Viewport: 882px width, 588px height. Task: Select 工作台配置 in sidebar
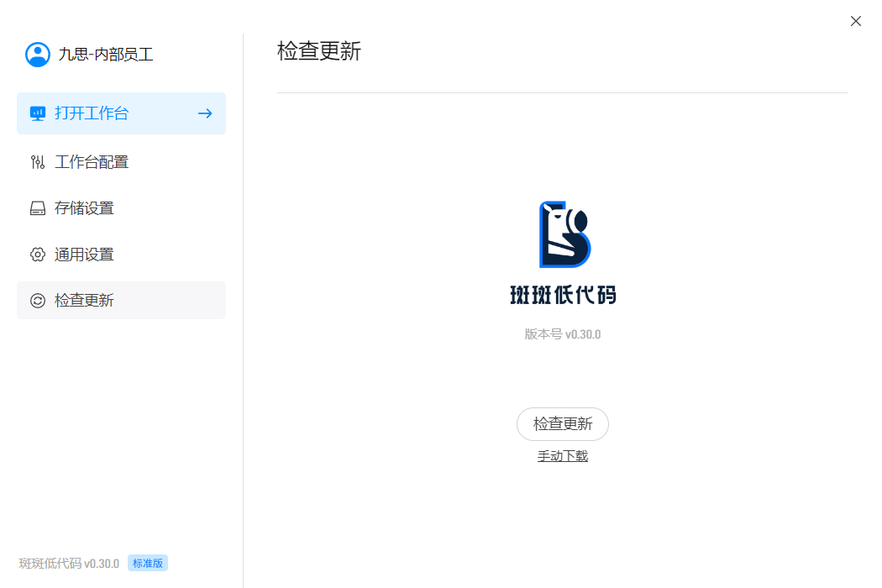tap(122, 162)
